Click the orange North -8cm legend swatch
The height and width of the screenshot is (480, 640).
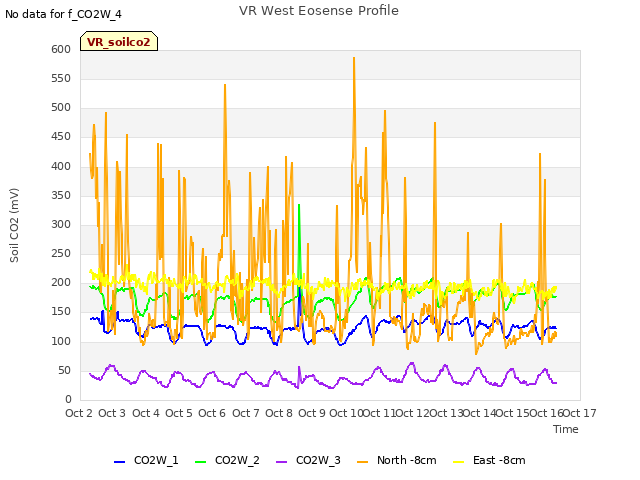(x=362, y=462)
